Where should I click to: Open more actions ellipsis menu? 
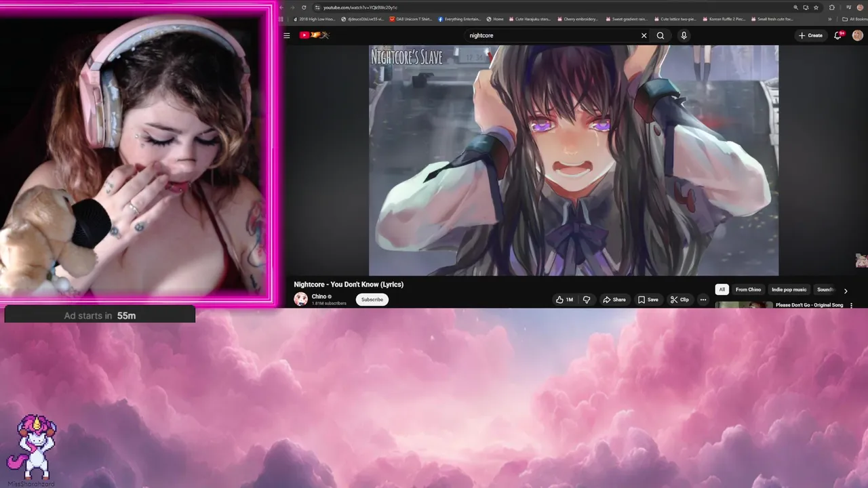(x=703, y=300)
